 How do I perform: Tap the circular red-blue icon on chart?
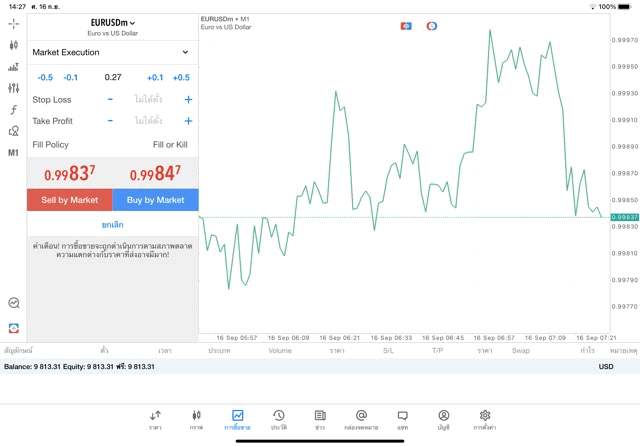(431, 26)
